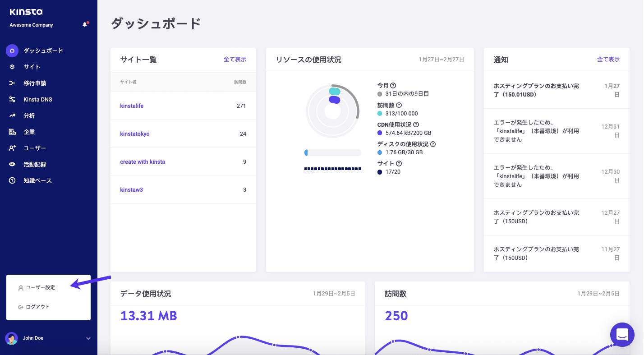The image size is (644, 355).
Task: Click the 知識ベース question mark icon
Action: coord(12,180)
